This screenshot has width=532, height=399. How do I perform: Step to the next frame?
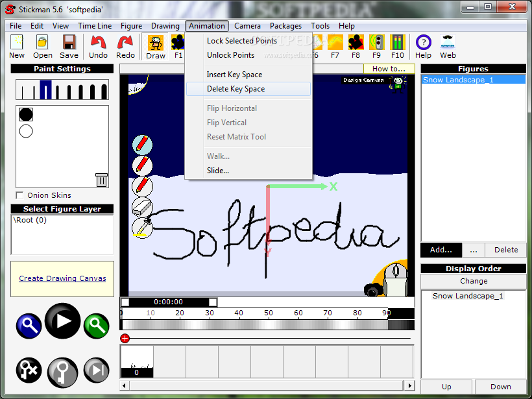pos(97,370)
